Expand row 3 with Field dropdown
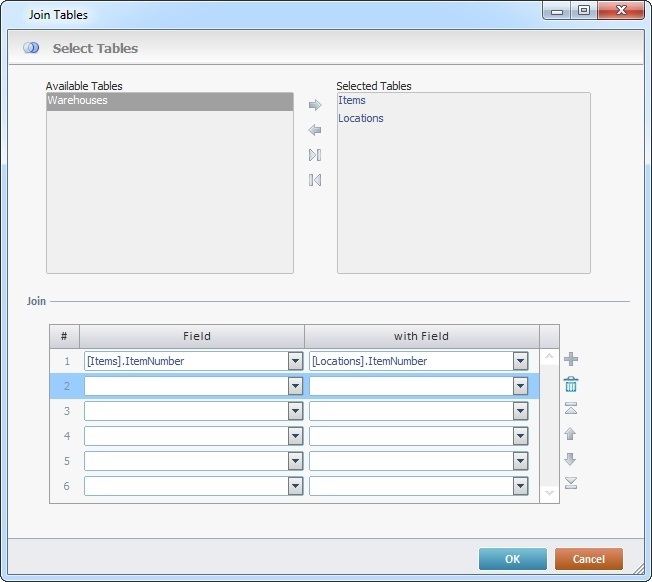 (520, 411)
